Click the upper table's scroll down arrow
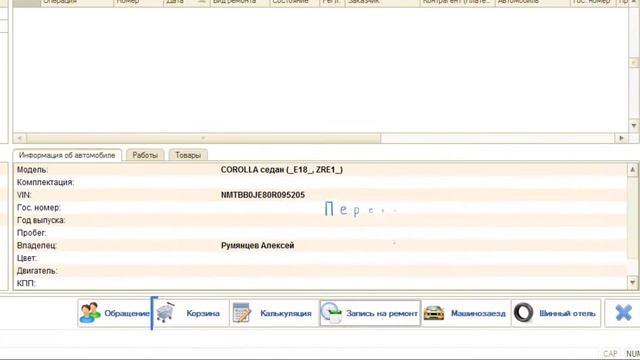This screenshot has width=640, height=360. pyautogui.click(x=633, y=125)
